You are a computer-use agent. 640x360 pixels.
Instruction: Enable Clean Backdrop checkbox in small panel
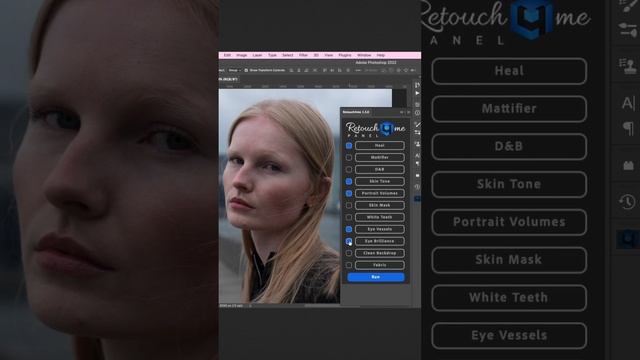pos(349,253)
